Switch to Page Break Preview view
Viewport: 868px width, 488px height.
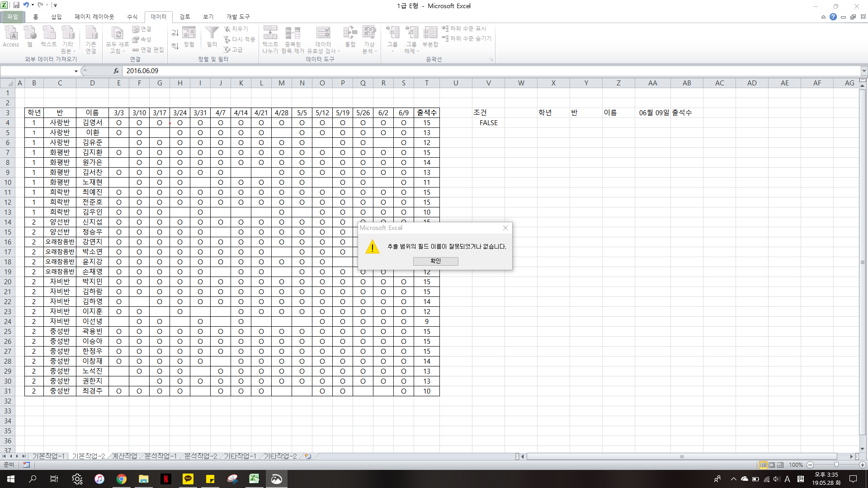coord(780,465)
